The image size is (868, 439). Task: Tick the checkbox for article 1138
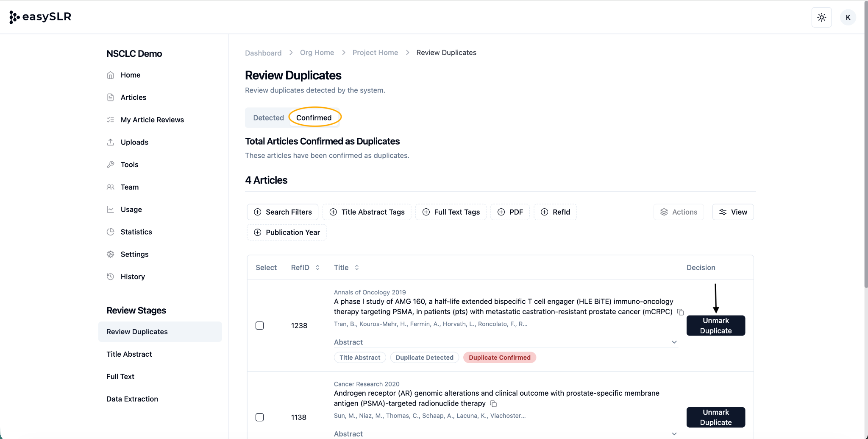[260, 417]
